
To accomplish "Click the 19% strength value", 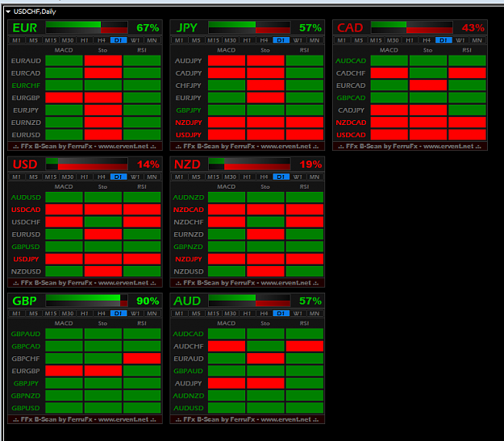I will (x=310, y=164).
